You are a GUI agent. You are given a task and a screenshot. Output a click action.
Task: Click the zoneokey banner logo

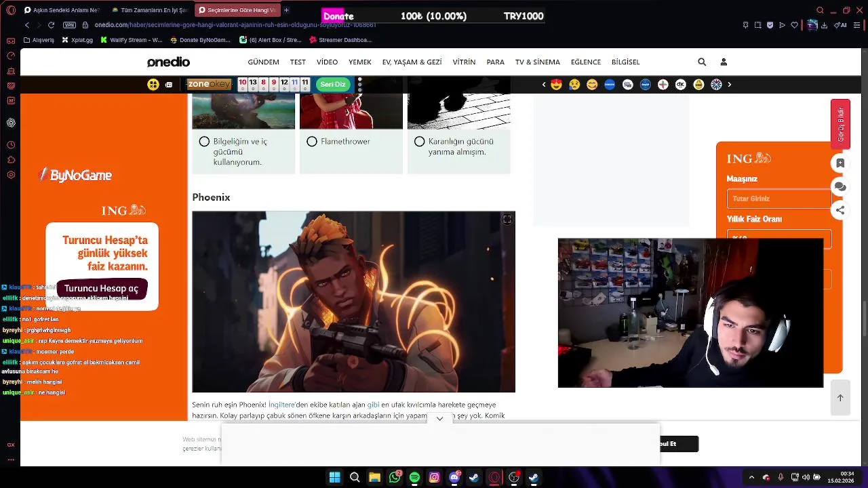tap(209, 84)
